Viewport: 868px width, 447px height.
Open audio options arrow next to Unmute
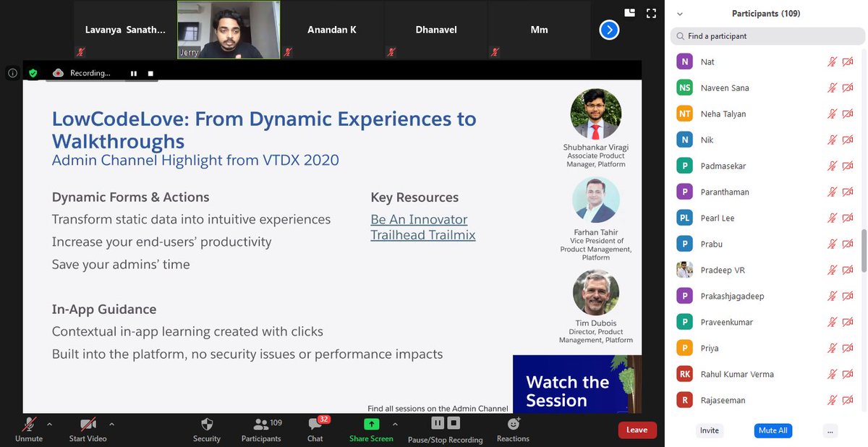[49, 425]
